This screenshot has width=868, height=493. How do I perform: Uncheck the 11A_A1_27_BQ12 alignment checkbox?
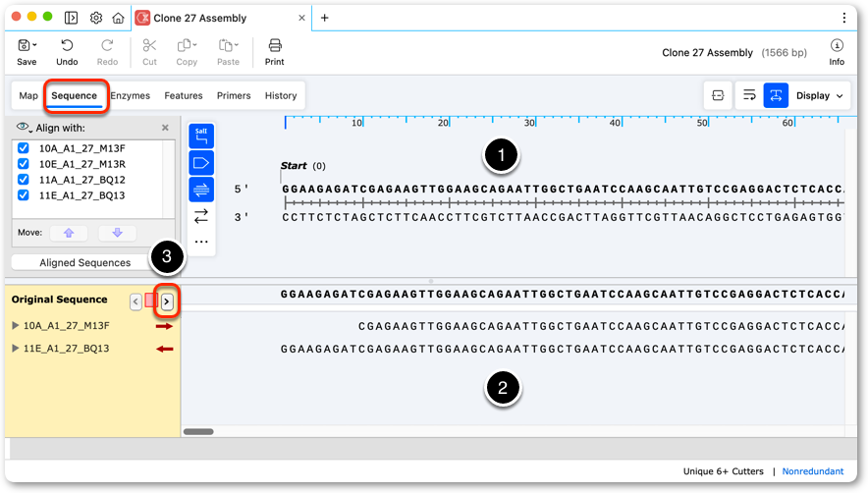tap(24, 179)
